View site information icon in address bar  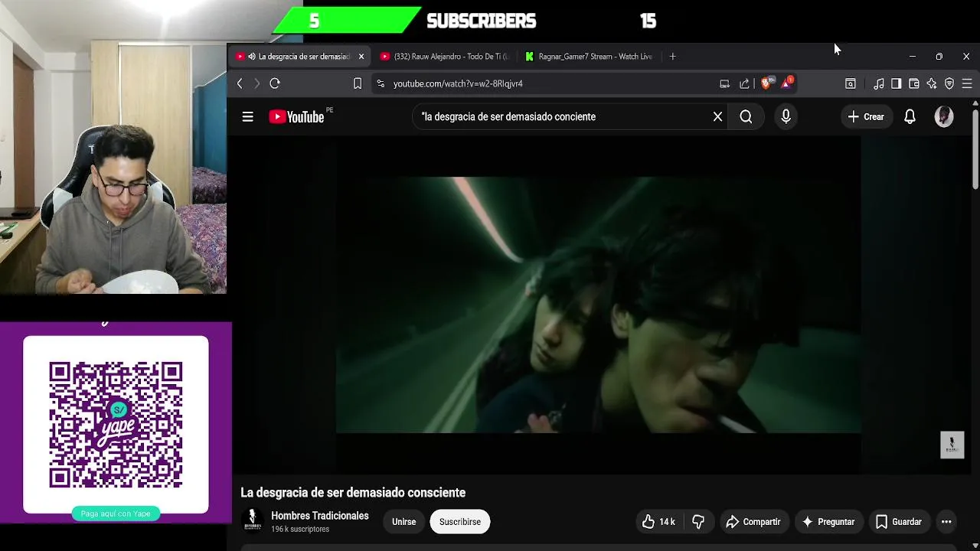(381, 83)
